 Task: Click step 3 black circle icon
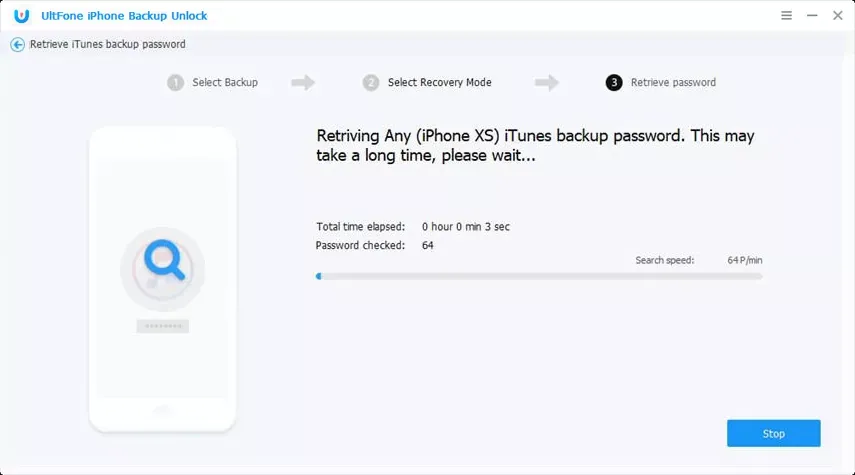614,83
